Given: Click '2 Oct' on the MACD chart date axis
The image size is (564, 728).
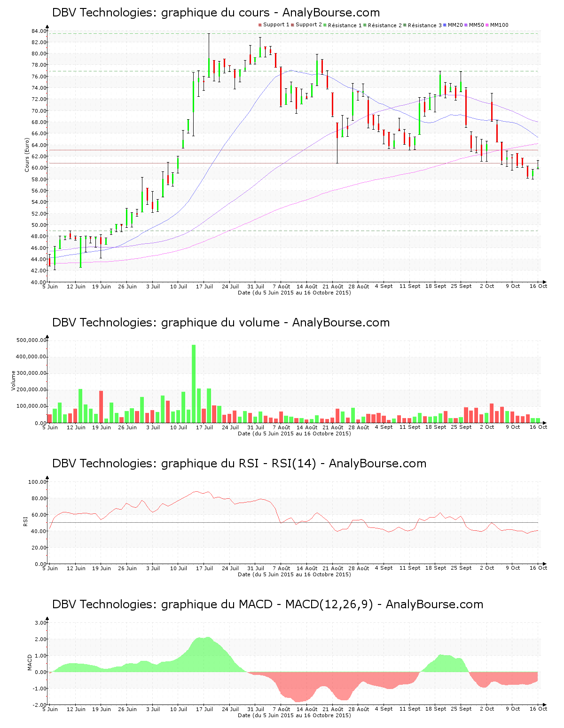Looking at the screenshot, I should (x=487, y=709).
